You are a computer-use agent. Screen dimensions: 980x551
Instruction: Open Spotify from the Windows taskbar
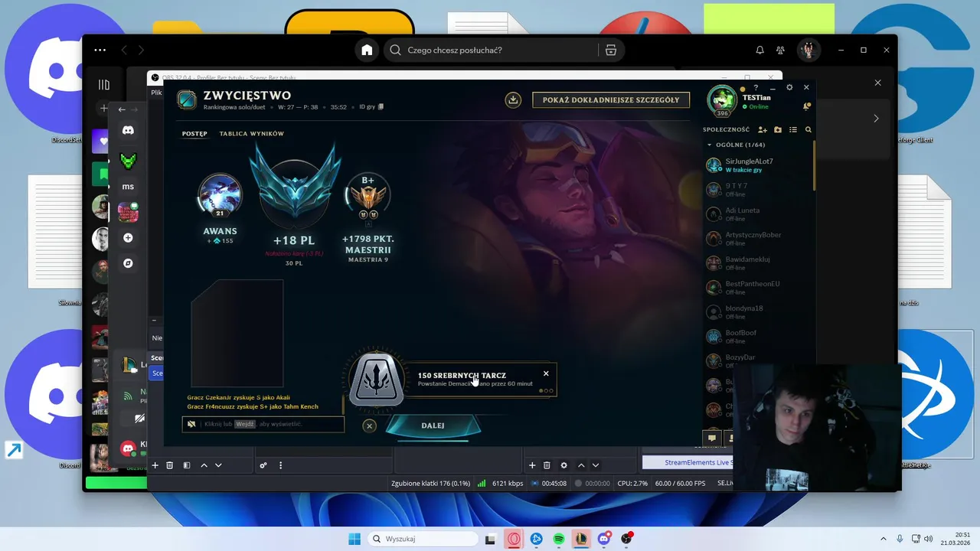(559, 539)
